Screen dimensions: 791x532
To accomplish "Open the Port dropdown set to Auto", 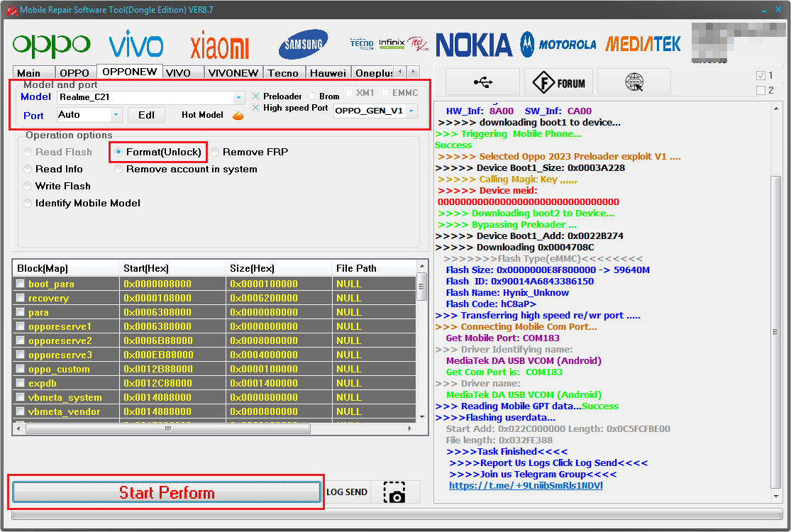I will point(89,115).
